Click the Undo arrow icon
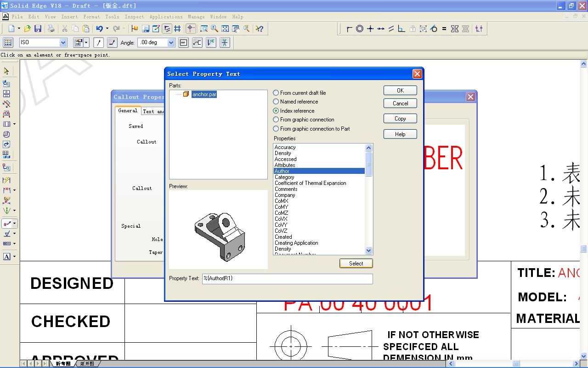Image resolution: width=588 pixels, height=368 pixels. coord(99,29)
